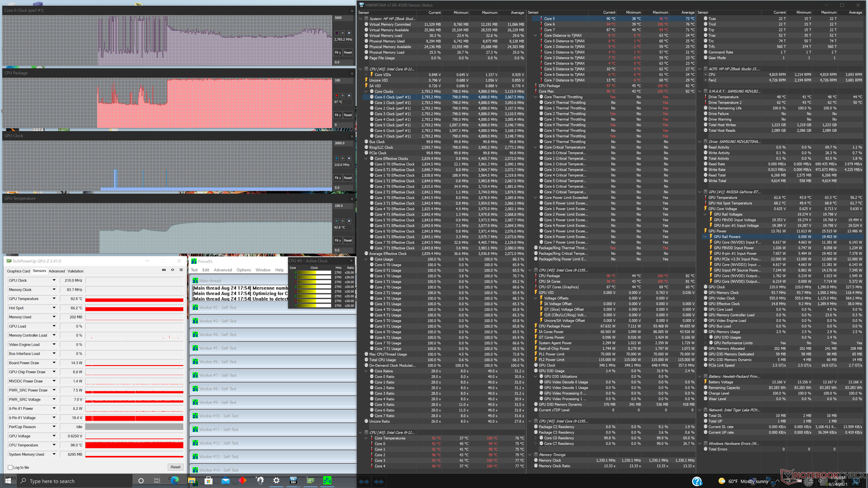Viewport: 868px width, 488px height.
Task: Open the GPU-Z hamburger menu icon
Action: (x=181, y=270)
